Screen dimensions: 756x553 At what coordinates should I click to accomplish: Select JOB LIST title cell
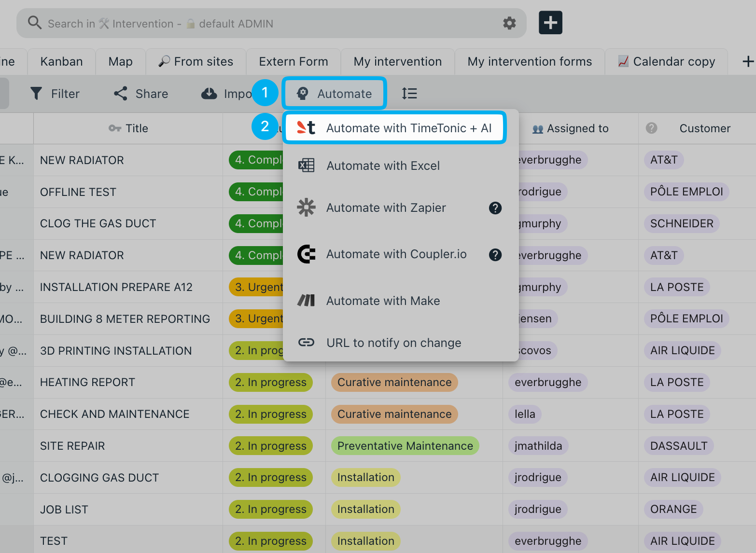click(x=128, y=510)
